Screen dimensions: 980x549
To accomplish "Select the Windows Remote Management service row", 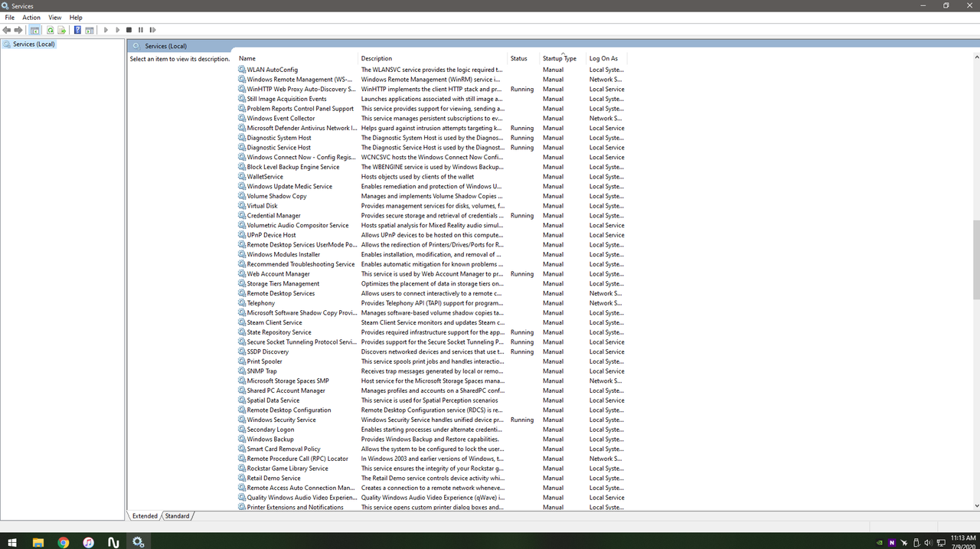I will pyautogui.click(x=432, y=80).
